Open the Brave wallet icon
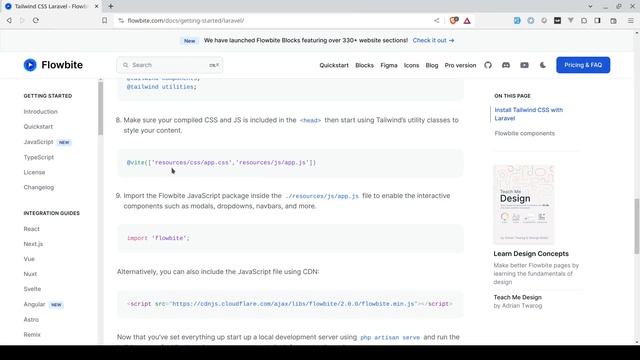The width and height of the screenshot is (640, 360). click(613, 20)
